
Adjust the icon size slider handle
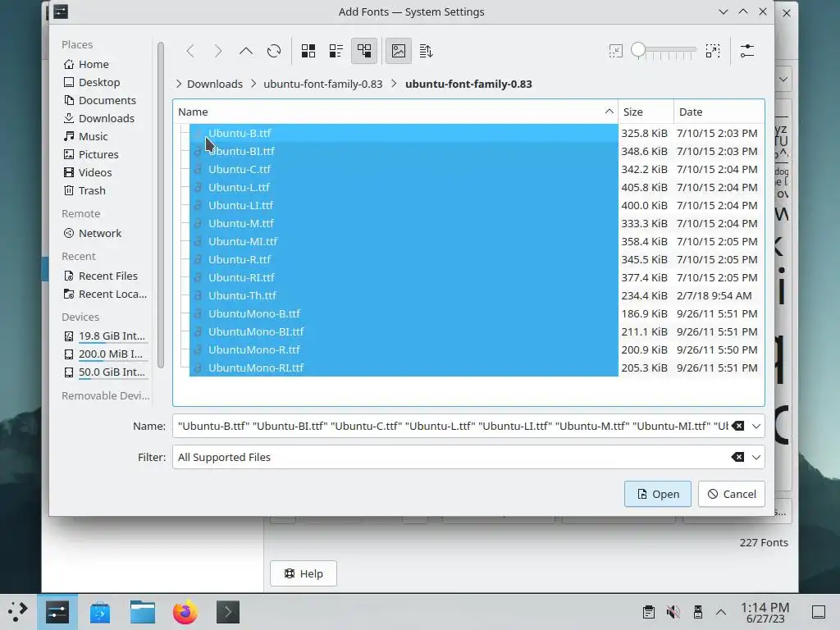click(x=638, y=50)
